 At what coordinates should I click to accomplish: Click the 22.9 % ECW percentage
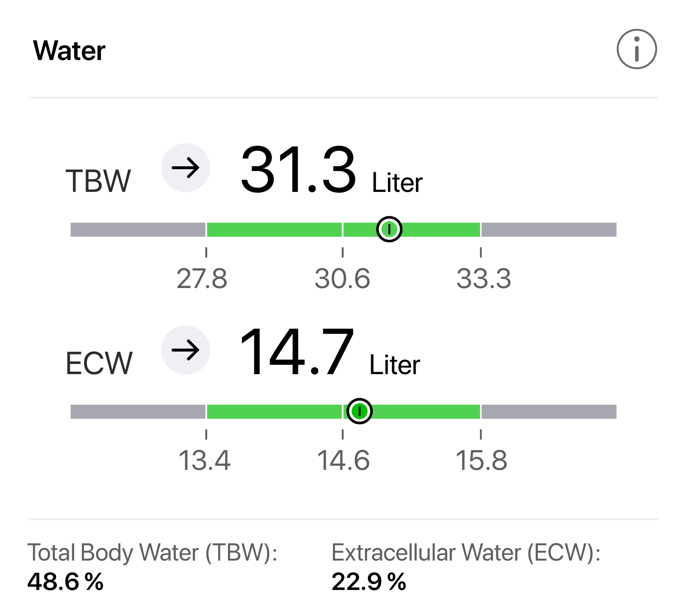tap(369, 582)
